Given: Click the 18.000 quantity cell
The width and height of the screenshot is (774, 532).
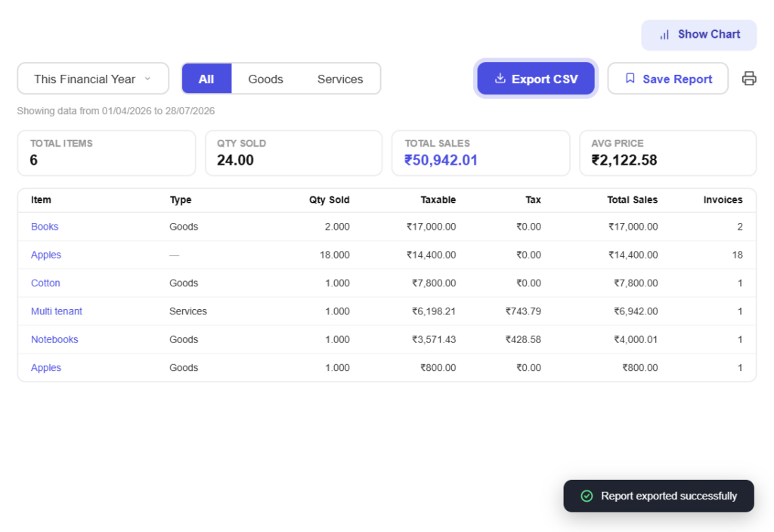Looking at the screenshot, I should 334,255.
